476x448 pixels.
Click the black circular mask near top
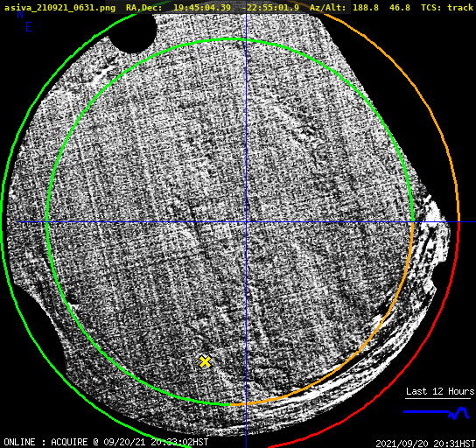132,32
